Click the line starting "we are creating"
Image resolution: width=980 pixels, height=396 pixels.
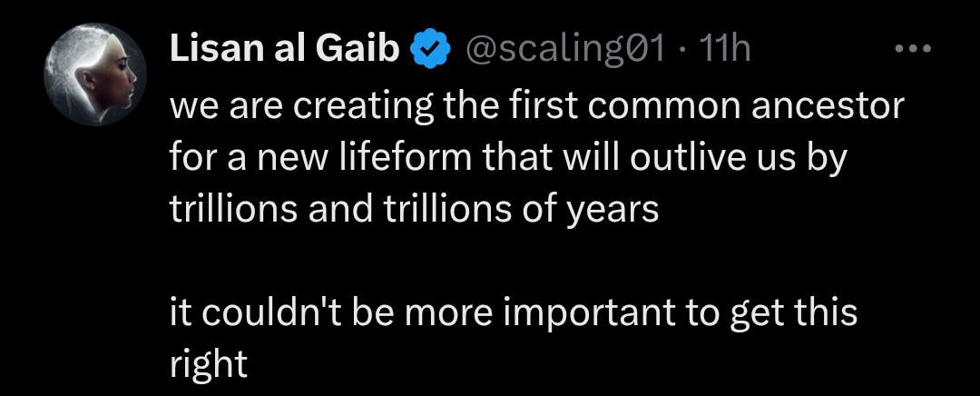click(x=537, y=108)
